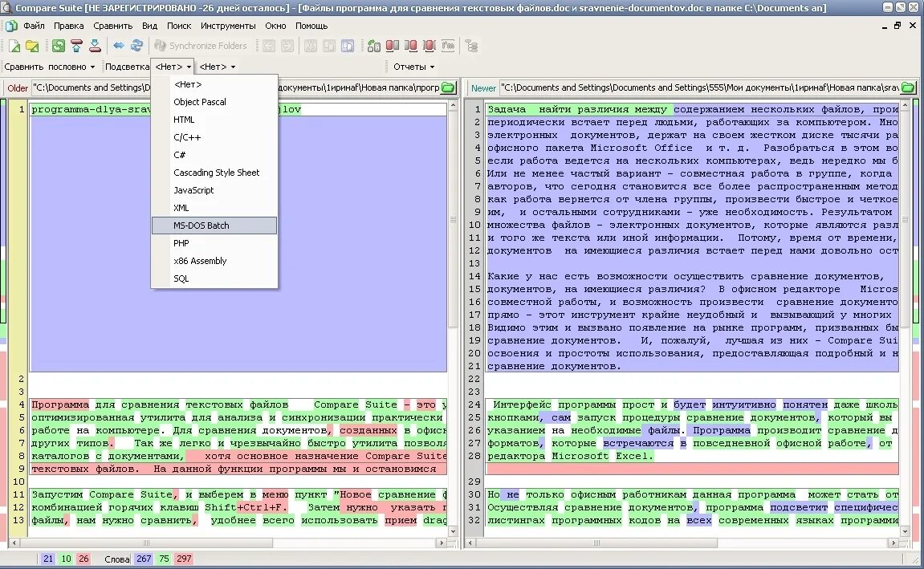Click the green refresh comparison icon
The width and height of the screenshot is (924, 569).
59,46
